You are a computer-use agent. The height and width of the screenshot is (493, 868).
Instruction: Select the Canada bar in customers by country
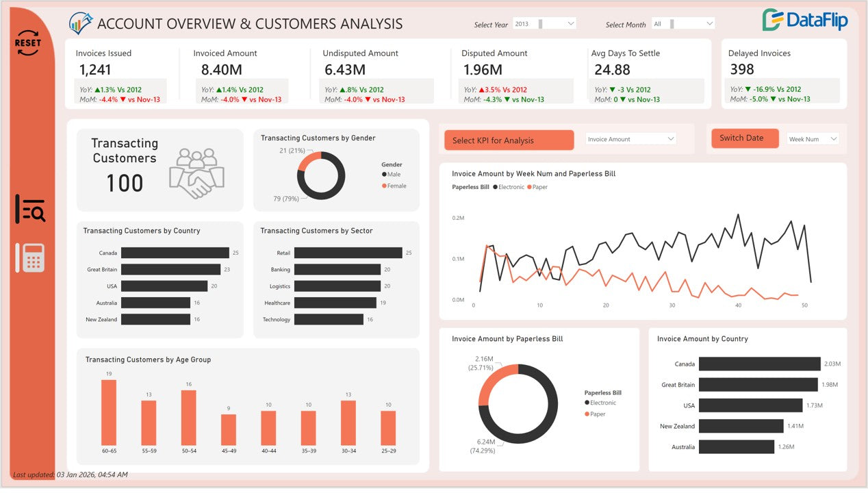tap(175, 253)
